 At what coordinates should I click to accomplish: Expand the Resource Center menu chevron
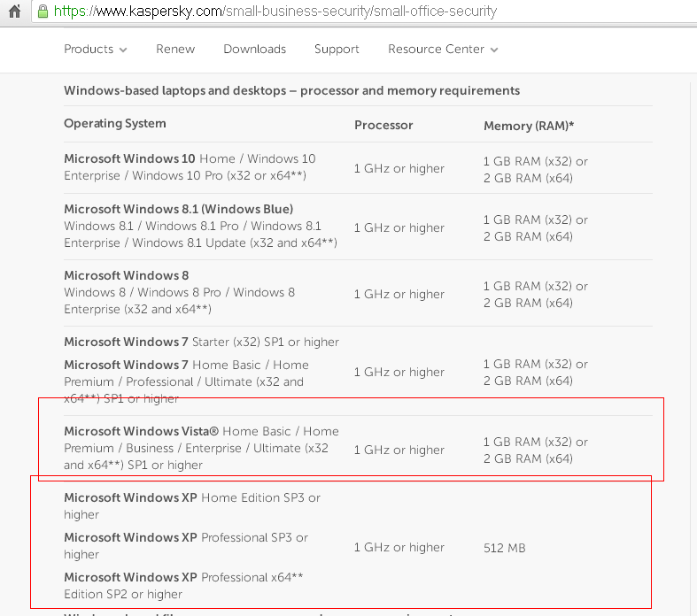494,50
